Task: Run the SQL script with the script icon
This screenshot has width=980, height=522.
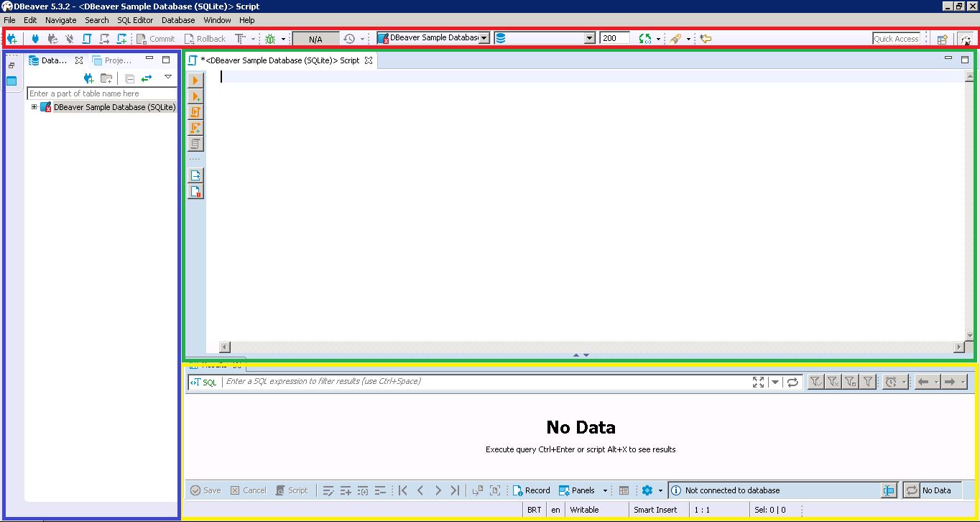Action: (195, 112)
